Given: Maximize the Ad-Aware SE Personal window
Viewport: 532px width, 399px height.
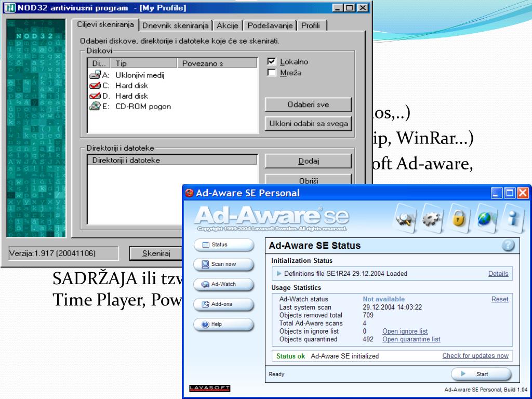Looking at the screenshot, I should pyautogui.click(x=510, y=193).
